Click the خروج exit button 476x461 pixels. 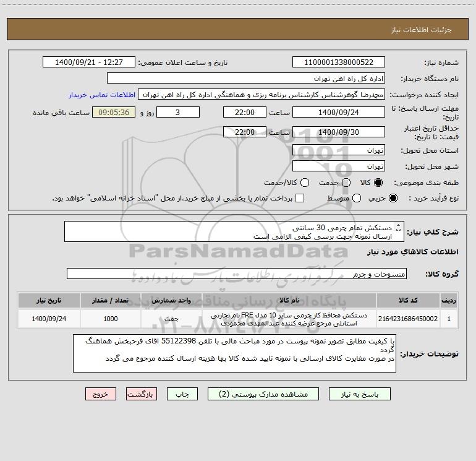click(x=101, y=394)
